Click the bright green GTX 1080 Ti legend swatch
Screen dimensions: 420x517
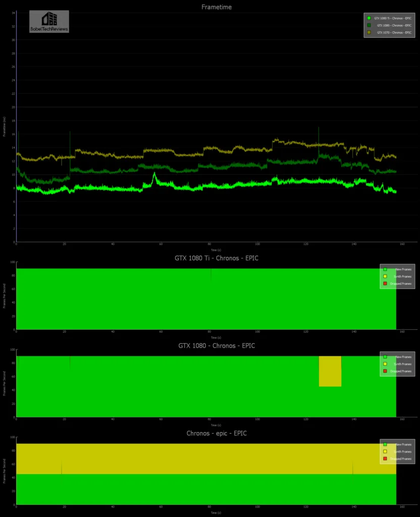pos(369,18)
